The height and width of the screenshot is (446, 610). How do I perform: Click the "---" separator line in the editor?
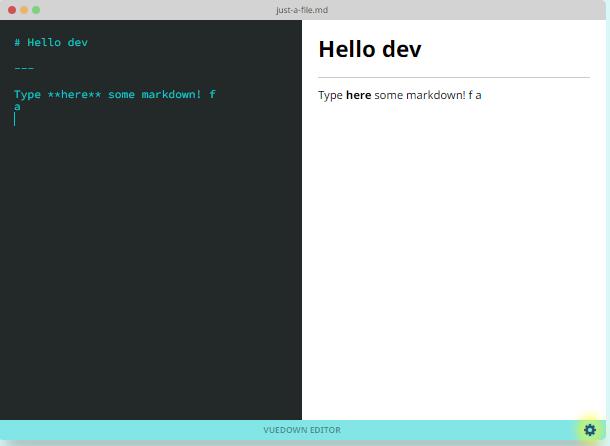24,68
